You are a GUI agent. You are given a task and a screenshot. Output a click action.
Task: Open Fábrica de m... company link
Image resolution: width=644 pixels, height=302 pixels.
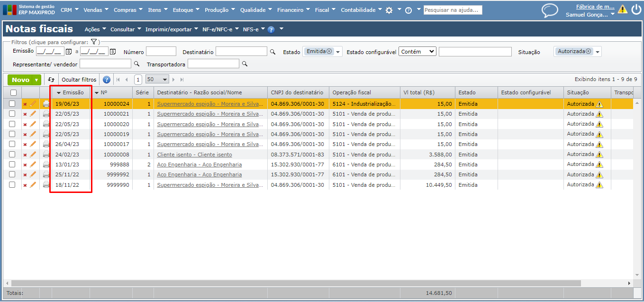[595, 7]
